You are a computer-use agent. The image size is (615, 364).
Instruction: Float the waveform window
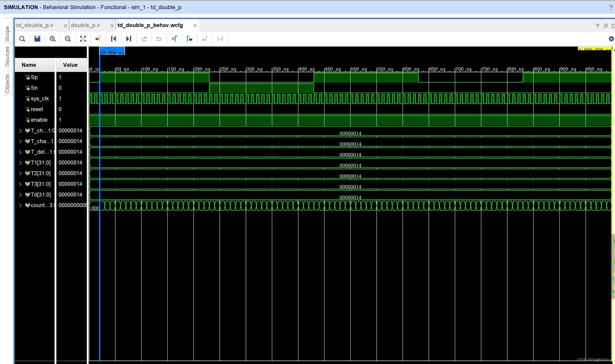pyautogui.click(x=606, y=26)
